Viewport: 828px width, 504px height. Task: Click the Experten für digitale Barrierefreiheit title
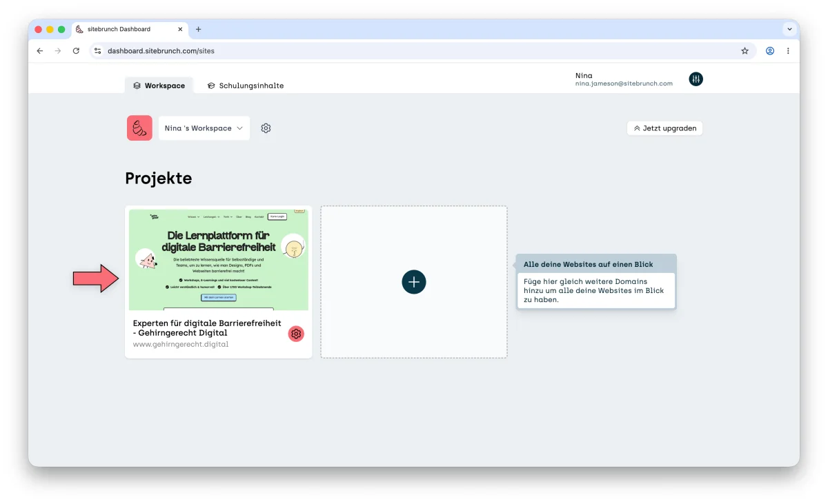207,327
